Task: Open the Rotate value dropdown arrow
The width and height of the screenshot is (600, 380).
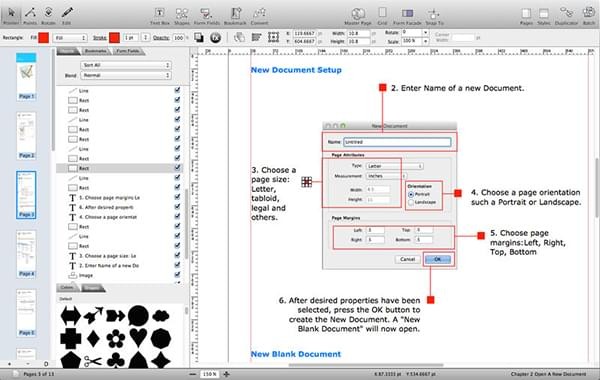Action: (x=425, y=33)
